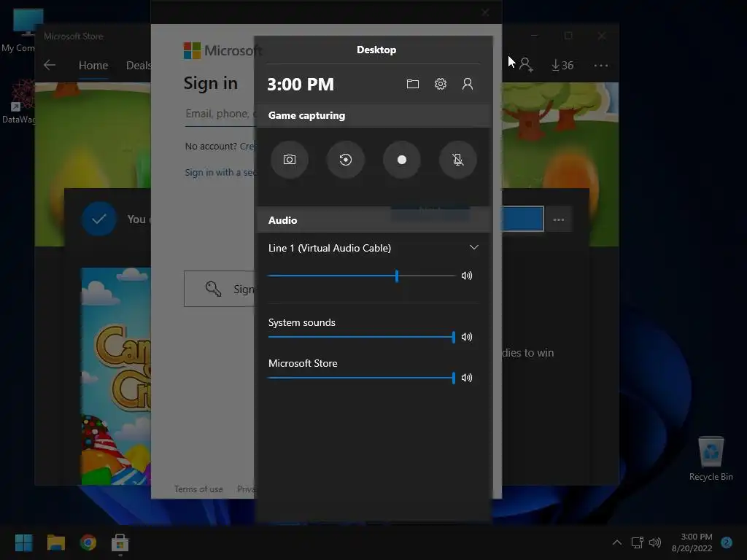Open Game Bar settings gear
Screen dimensions: 747x560
440,85
